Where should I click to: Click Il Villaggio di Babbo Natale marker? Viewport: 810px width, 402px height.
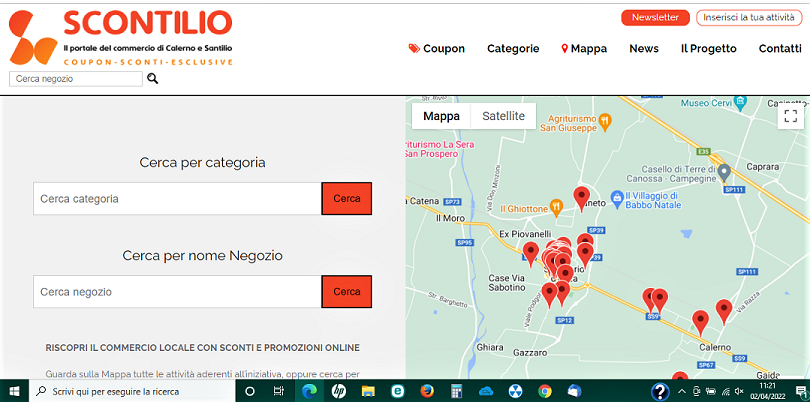[616, 198]
